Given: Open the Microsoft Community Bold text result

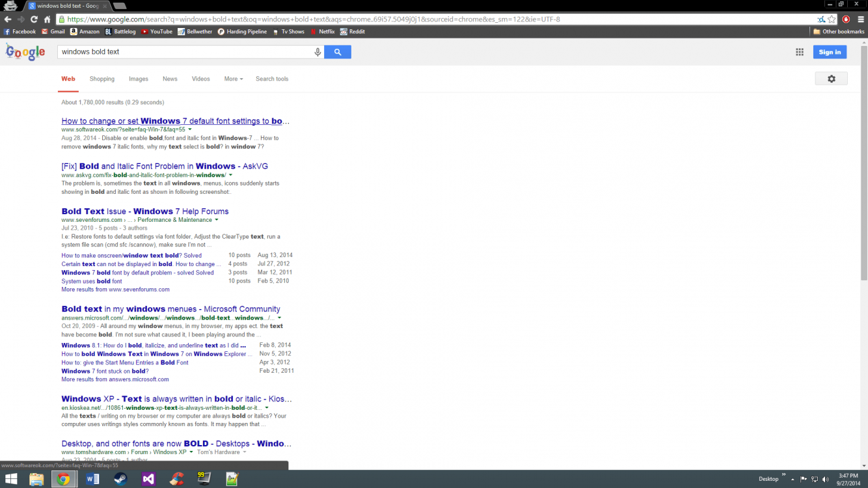Looking at the screenshot, I should coord(171,309).
